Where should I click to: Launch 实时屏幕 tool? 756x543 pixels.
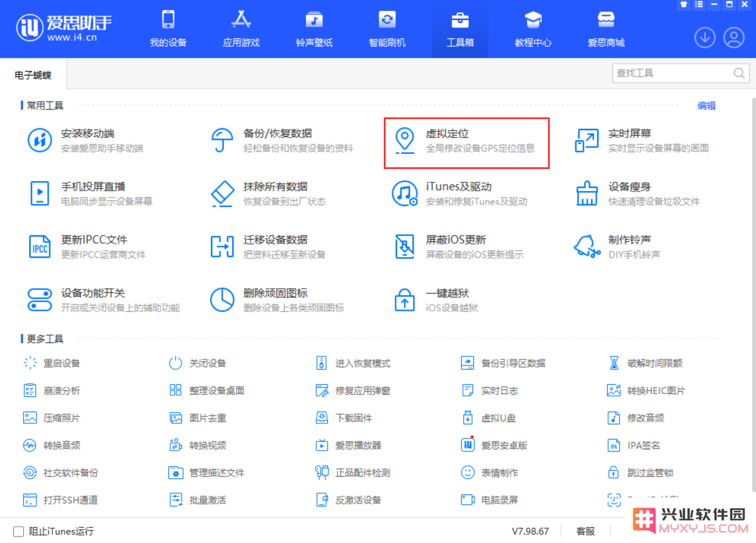[642, 140]
